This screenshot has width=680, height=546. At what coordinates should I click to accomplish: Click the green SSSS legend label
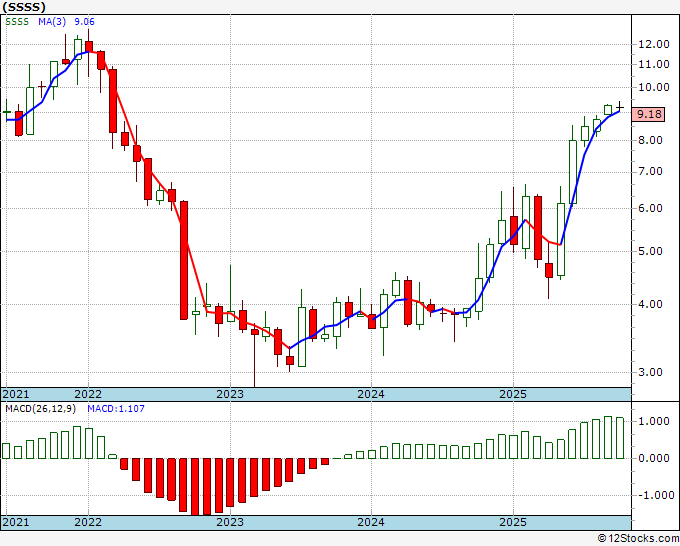click(17, 22)
